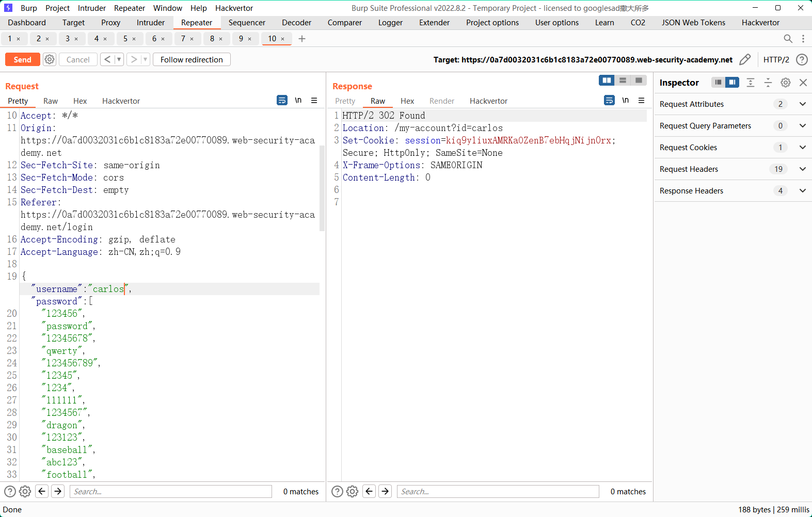The height and width of the screenshot is (517, 812).
Task: Jump to next response search match
Action: point(385,491)
